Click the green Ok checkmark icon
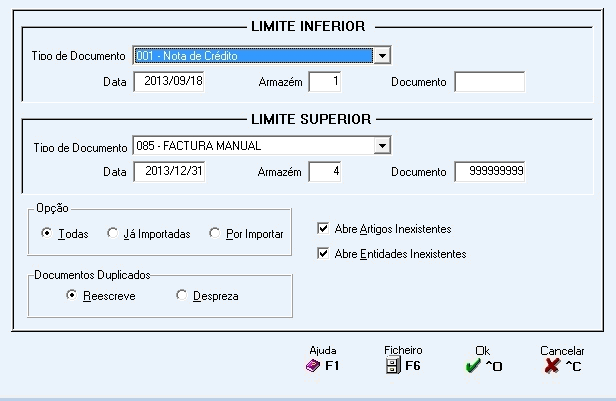The width and height of the screenshot is (616, 401). (472, 366)
